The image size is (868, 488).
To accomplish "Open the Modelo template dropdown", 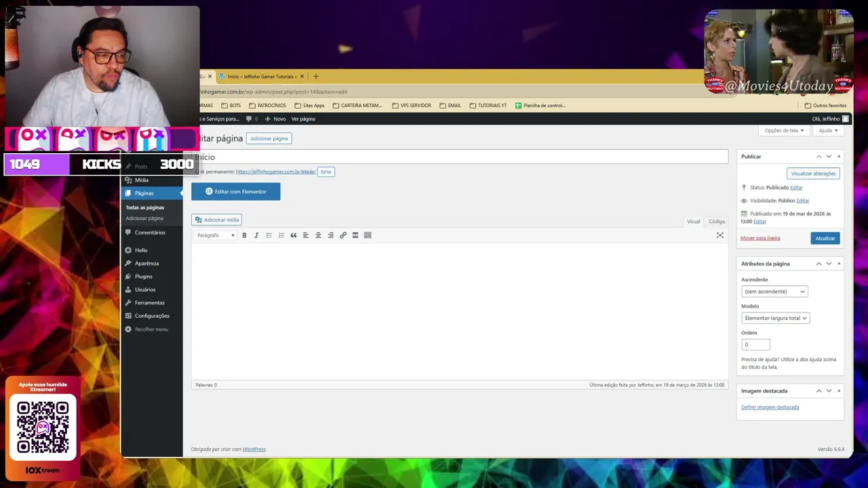I will [775, 318].
